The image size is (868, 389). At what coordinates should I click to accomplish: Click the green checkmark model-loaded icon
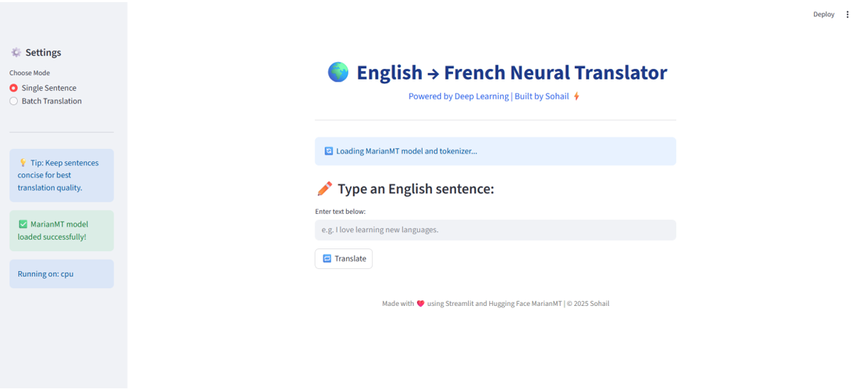point(23,224)
